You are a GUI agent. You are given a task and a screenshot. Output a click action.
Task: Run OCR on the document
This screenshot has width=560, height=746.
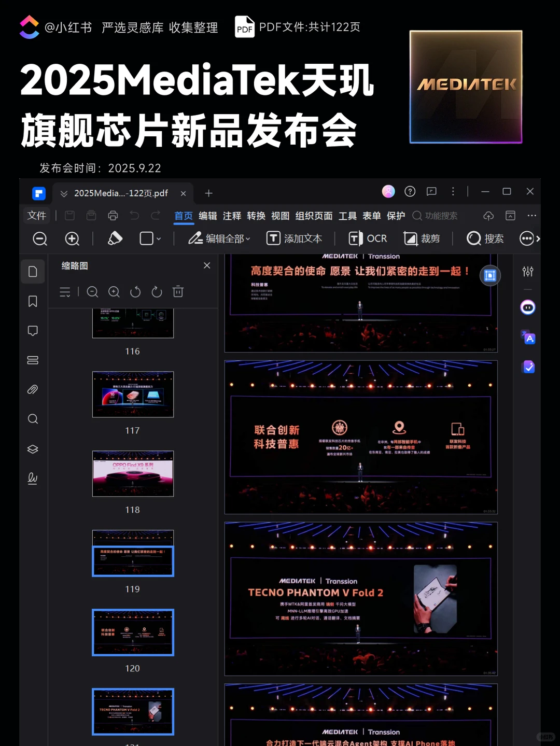click(368, 238)
